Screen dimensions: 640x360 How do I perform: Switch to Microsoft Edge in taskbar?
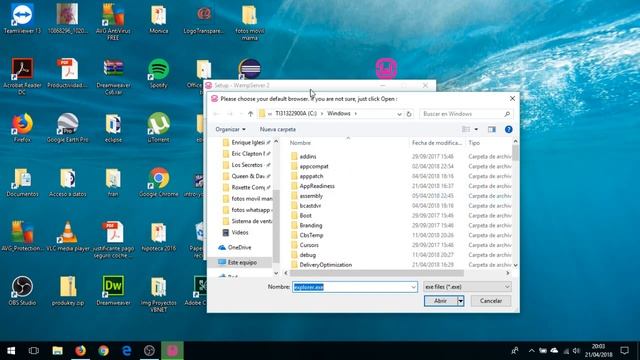pyautogui.click(x=127, y=351)
